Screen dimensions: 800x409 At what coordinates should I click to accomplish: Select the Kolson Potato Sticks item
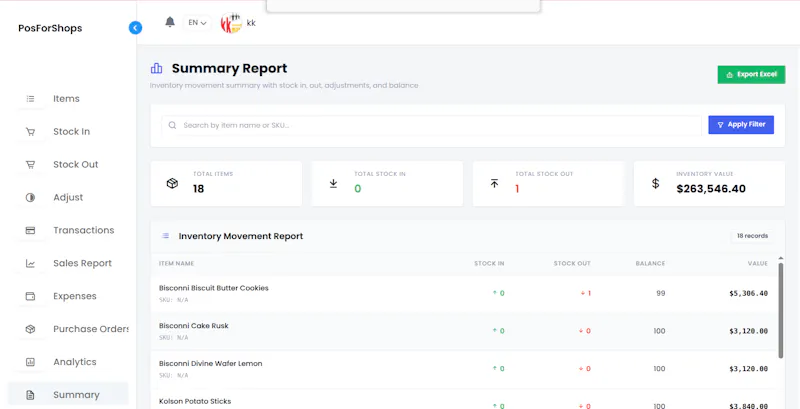pyautogui.click(x=195, y=401)
